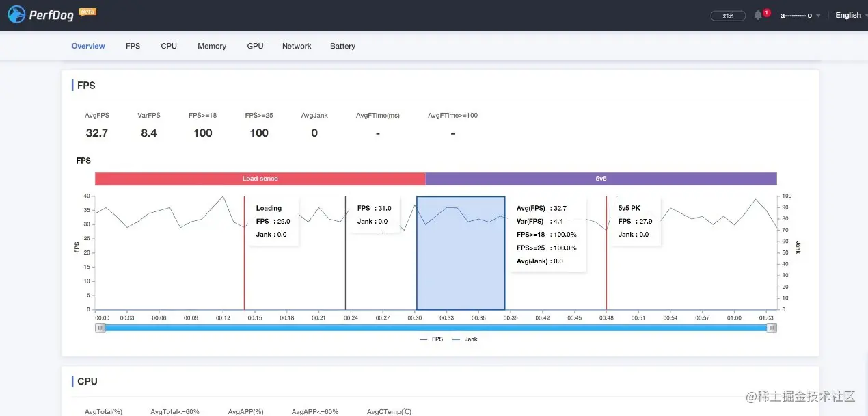
Task: Click the AvgAPP(%) label
Action: pos(246,411)
